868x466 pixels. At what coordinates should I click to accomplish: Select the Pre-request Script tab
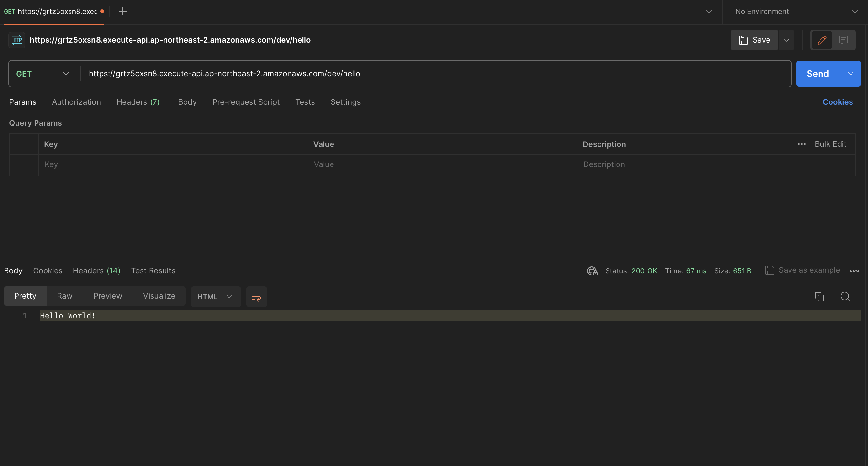click(x=246, y=101)
